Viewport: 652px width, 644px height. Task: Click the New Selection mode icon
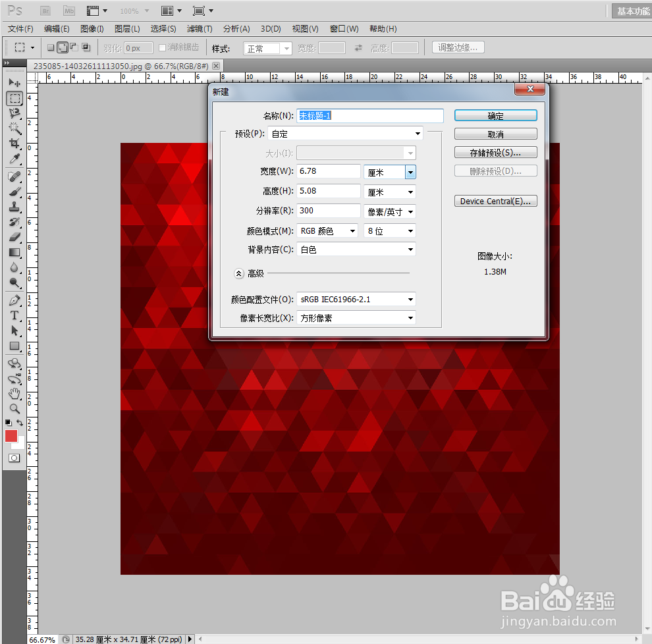point(51,47)
